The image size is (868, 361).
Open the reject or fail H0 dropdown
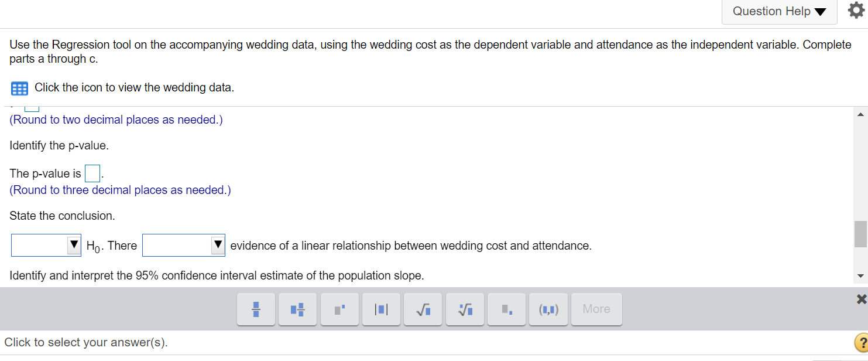[x=46, y=246]
